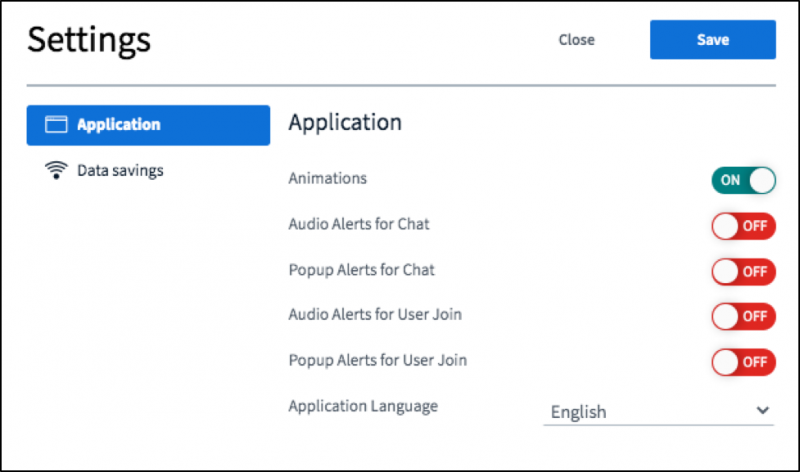Switch on Audio Alerts for User Join
The image size is (800, 472).
[x=743, y=316]
